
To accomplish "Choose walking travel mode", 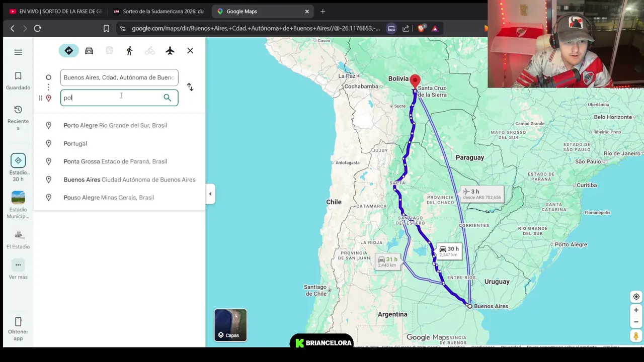I will click(x=129, y=51).
